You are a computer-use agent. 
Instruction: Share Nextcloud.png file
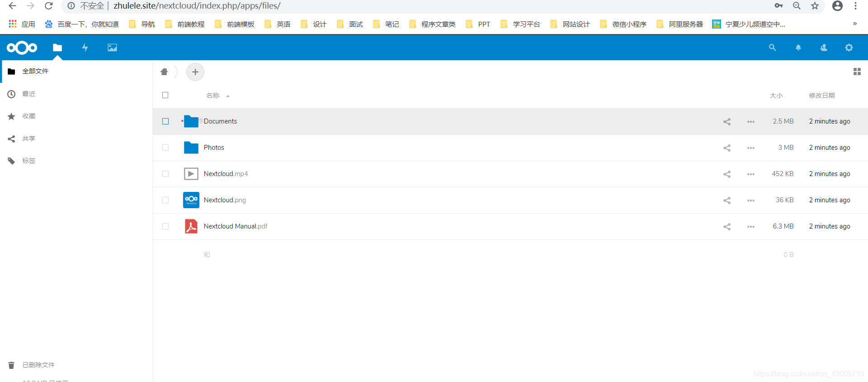tap(727, 201)
